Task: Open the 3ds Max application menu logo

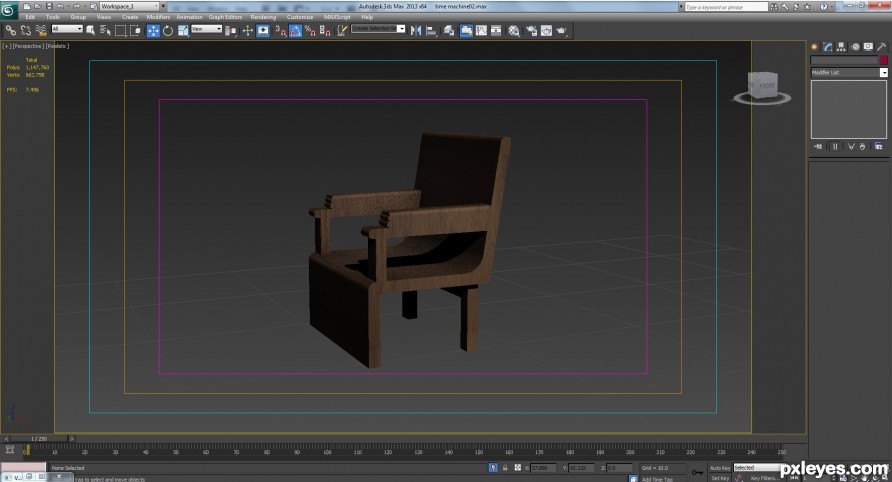Action: pyautogui.click(x=9, y=10)
